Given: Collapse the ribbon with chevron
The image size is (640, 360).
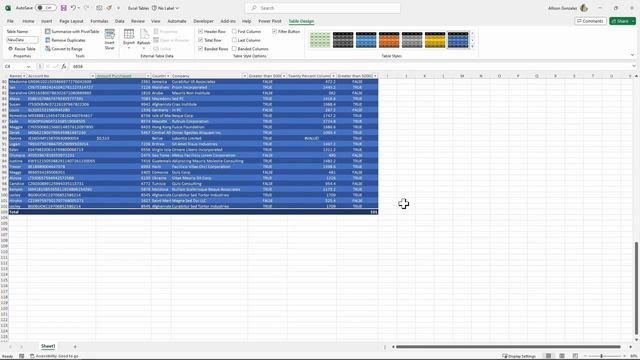Looking at the screenshot, I should point(632,55).
